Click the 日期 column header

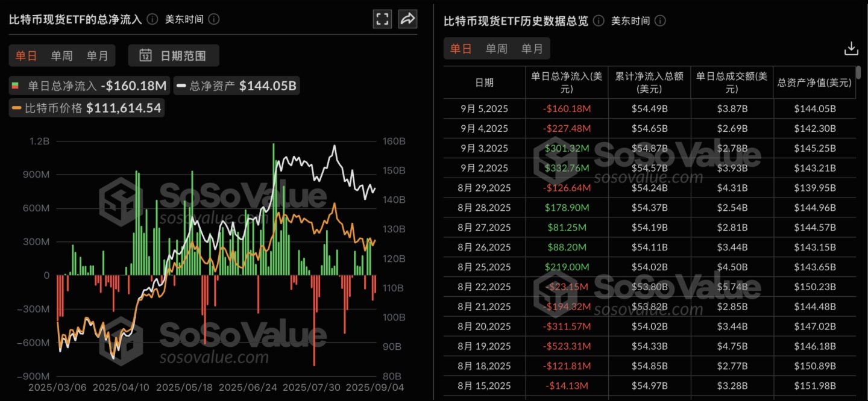point(484,82)
